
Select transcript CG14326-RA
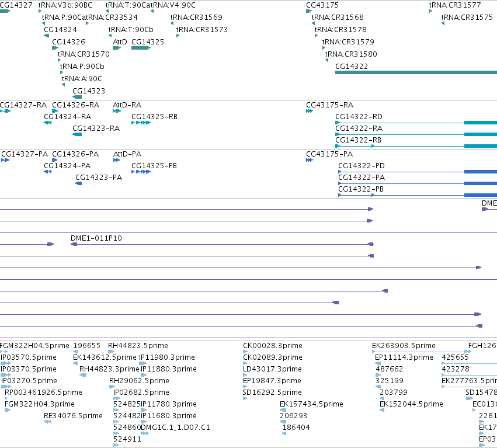[55, 111]
